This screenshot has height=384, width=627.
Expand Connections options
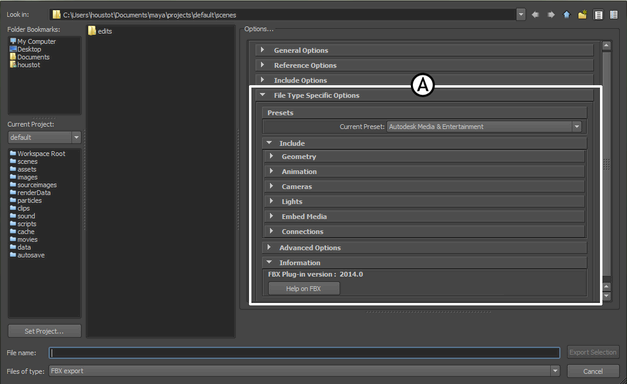coord(425,232)
